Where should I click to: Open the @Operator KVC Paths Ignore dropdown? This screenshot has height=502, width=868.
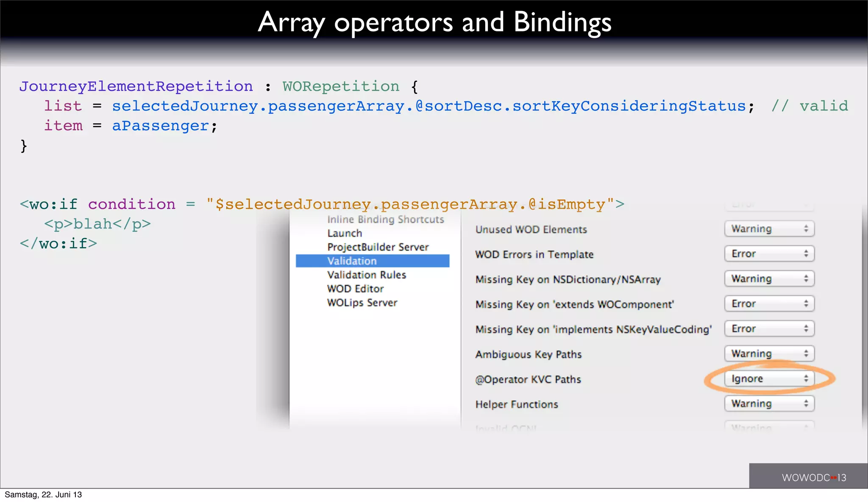(769, 379)
